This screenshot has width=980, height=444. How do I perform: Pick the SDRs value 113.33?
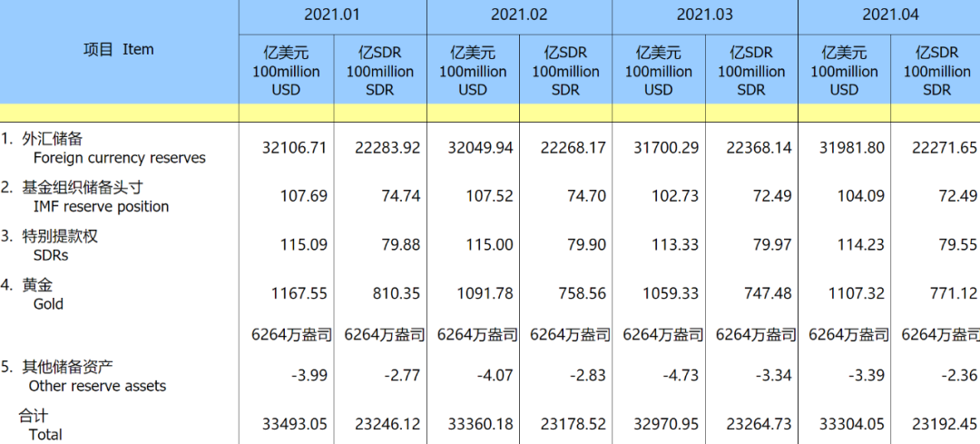677,244
